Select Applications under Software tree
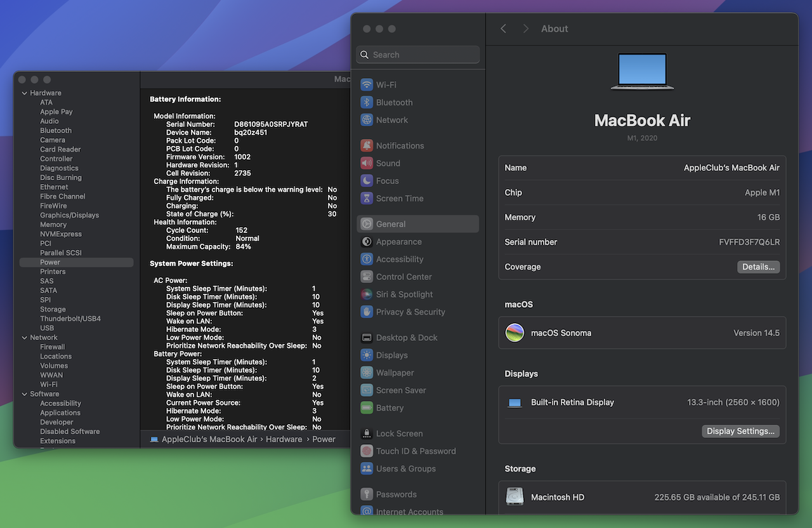Screen dimensions: 812x528 [60, 413]
